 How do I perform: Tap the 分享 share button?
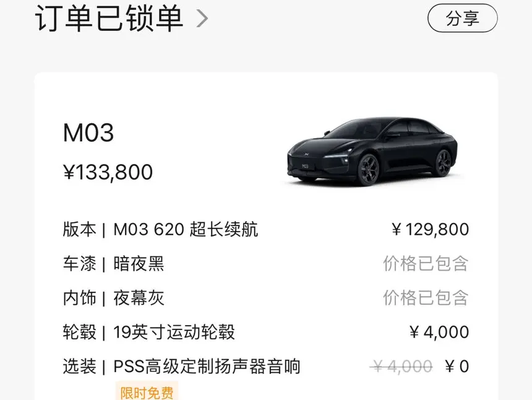(x=463, y=18)
